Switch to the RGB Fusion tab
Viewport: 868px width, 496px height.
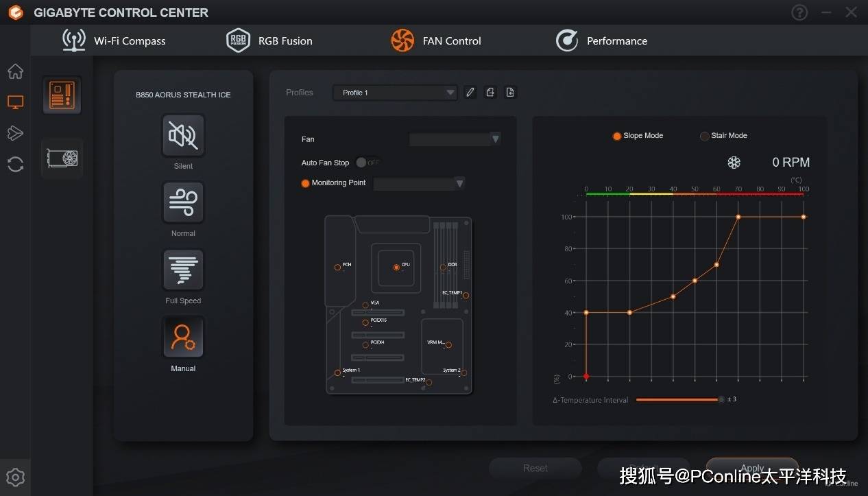click(x=269, y=41)
